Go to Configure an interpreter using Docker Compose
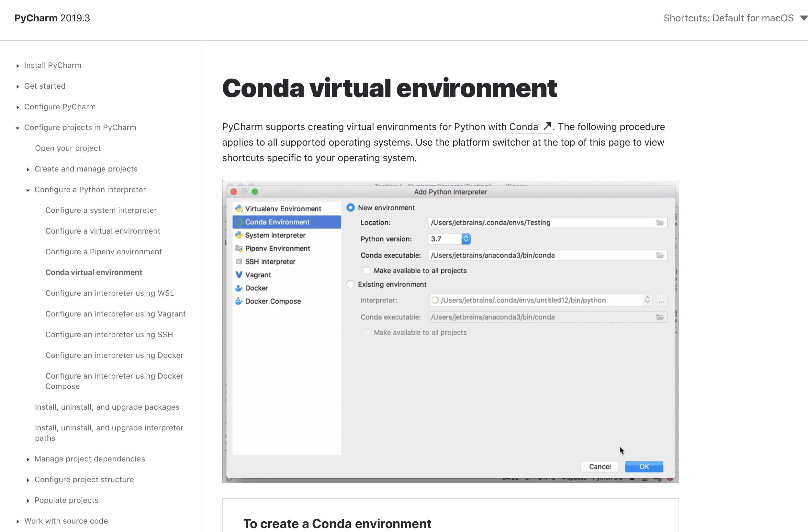This screenshot has height=532, width=808. coord(114,381)
